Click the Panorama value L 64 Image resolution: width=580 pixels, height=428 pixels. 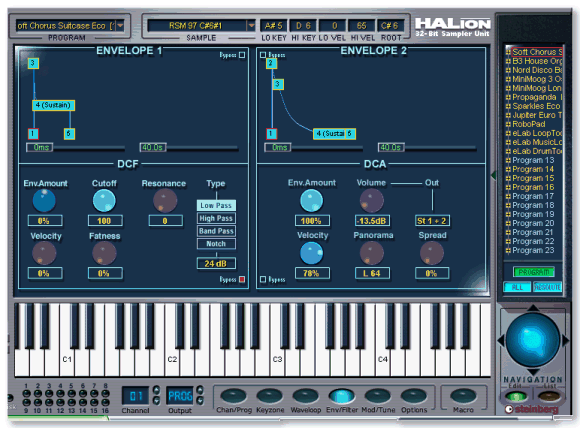tap(372, 273)
